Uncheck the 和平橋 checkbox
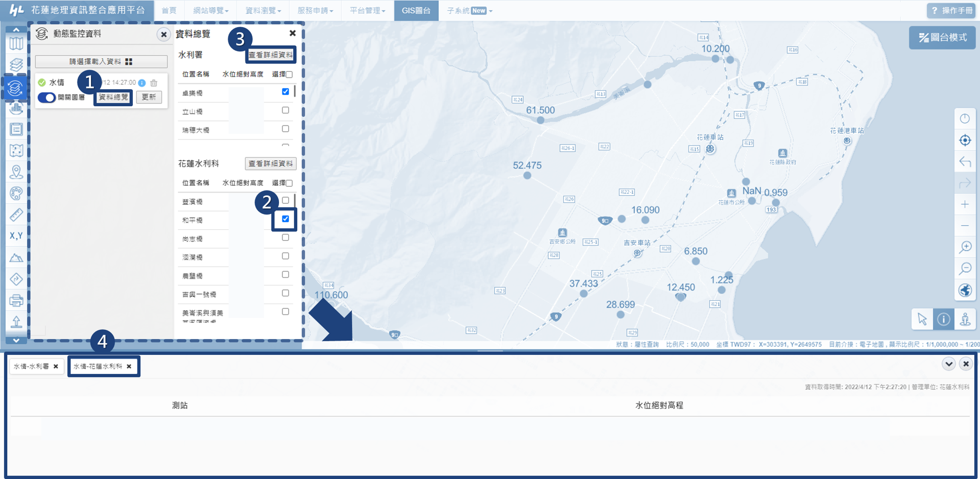The height and width of the screenshot is (479, 980). click(285, 219)
